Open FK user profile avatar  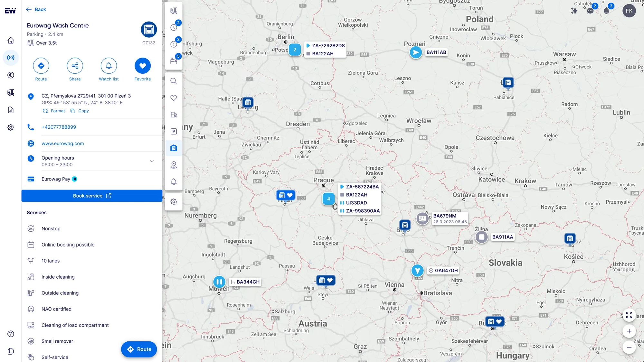click(x=629, y=11)
